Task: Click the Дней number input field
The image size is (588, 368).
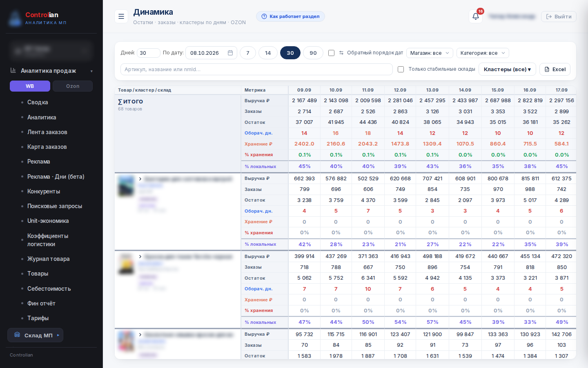Action: (x=148, y=53)
